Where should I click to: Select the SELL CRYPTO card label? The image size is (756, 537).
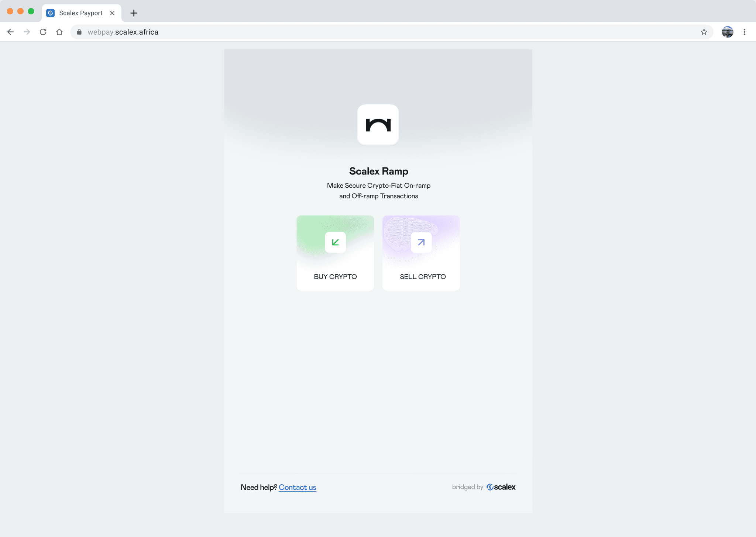[x=423, y=277]
